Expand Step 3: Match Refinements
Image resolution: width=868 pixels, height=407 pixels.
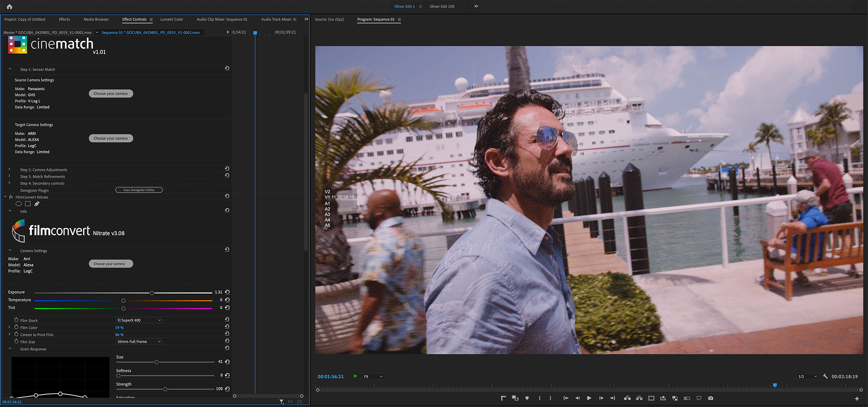coord(10,176)
